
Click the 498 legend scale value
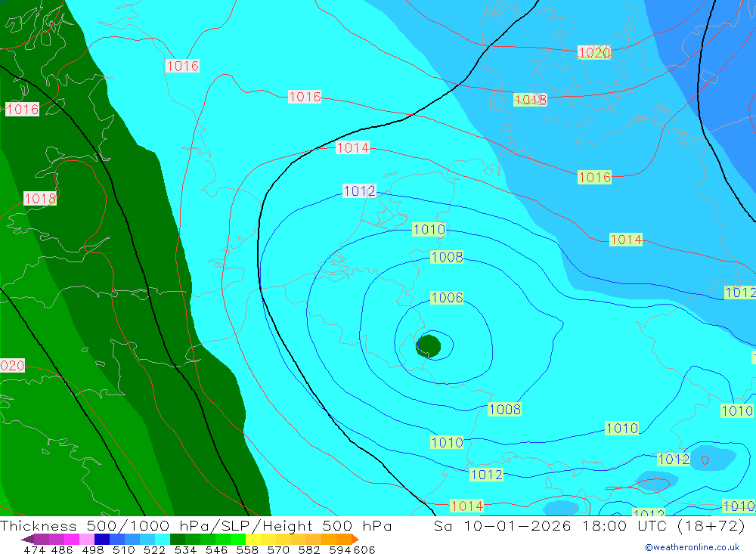[x=93, y=549]
